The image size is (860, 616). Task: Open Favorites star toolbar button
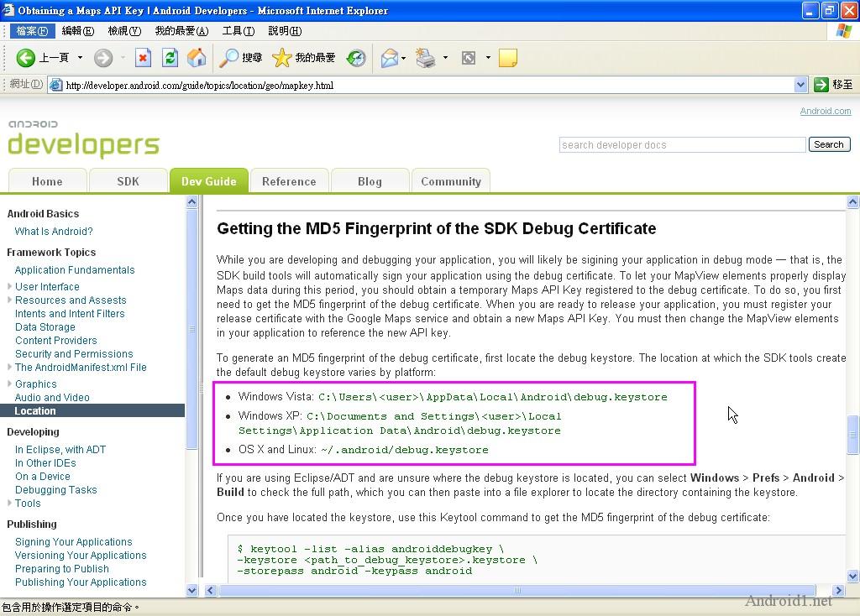(x=303, y=58)
